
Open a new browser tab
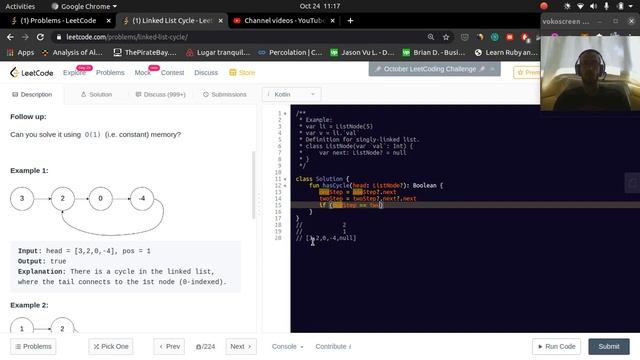pos(350,21)
